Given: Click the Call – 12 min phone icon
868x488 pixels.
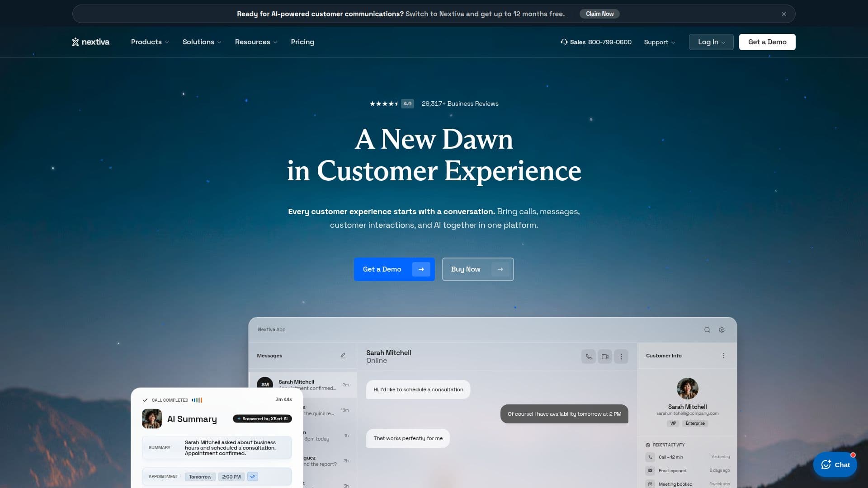Looking at the screenshot, I should [x=650, y=457].
